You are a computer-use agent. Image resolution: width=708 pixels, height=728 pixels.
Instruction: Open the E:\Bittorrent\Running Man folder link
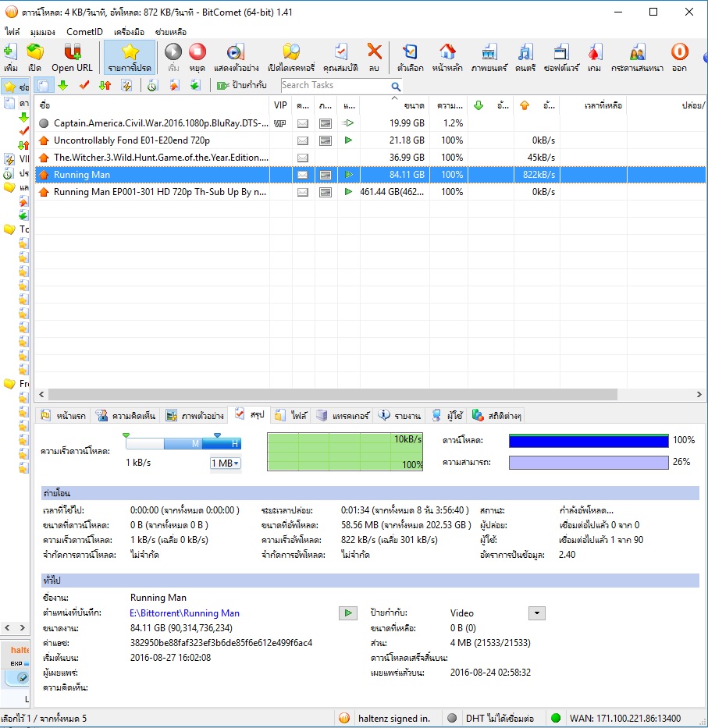185,613
